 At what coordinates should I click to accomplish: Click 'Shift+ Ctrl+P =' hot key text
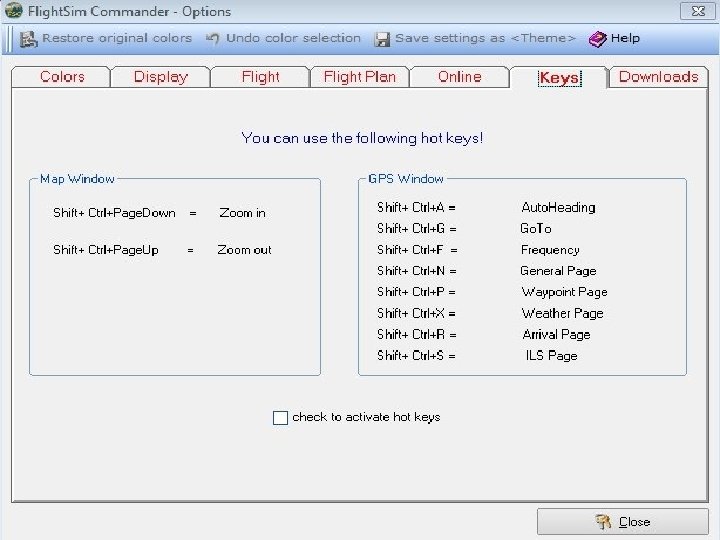click(416, 292)
